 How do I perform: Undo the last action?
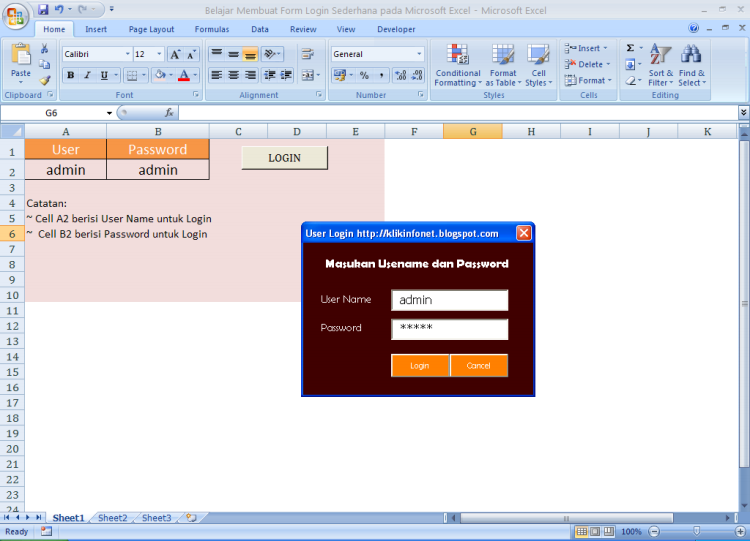[59, 10]
